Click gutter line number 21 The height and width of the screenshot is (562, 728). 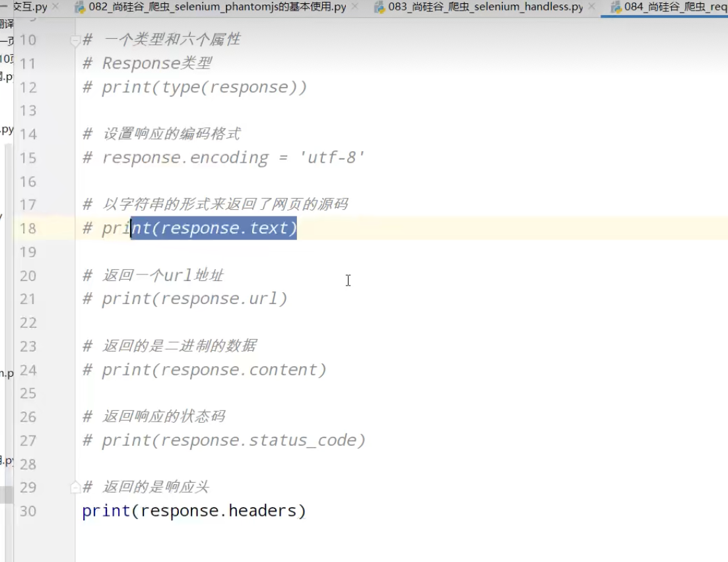(28, 299)
